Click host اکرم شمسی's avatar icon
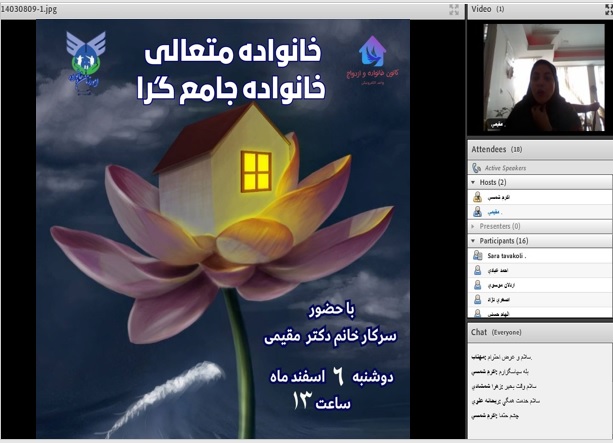The image size is (613, 443). tap(477, 197)
